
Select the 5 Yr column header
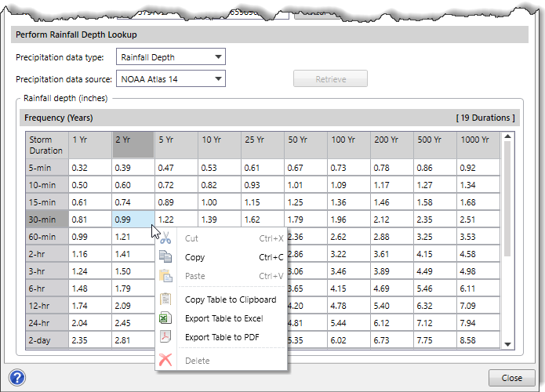click(176, 145)
